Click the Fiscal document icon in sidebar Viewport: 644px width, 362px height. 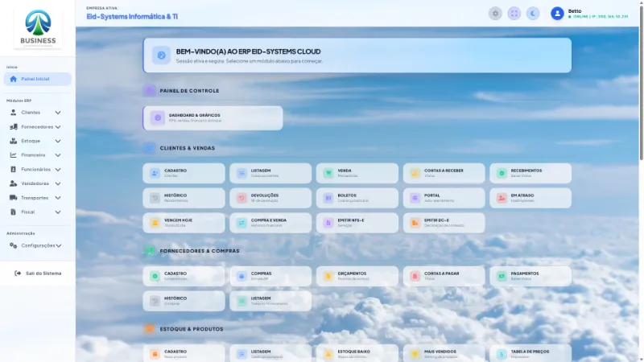pos(13,212)
